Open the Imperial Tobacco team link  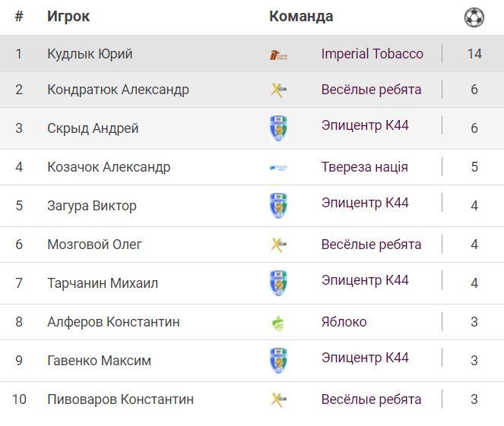point(372,54)
